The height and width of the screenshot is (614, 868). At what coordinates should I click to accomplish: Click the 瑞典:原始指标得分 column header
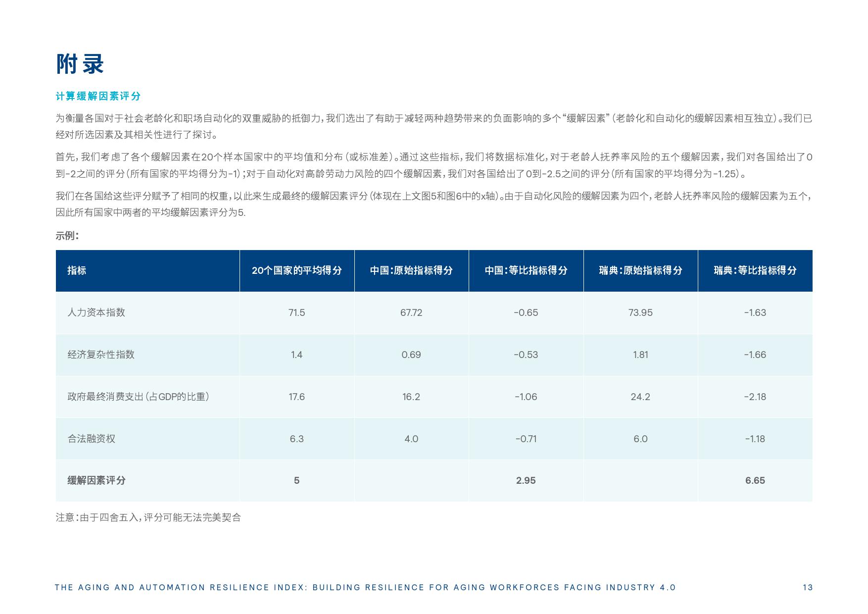pos(640,270)
